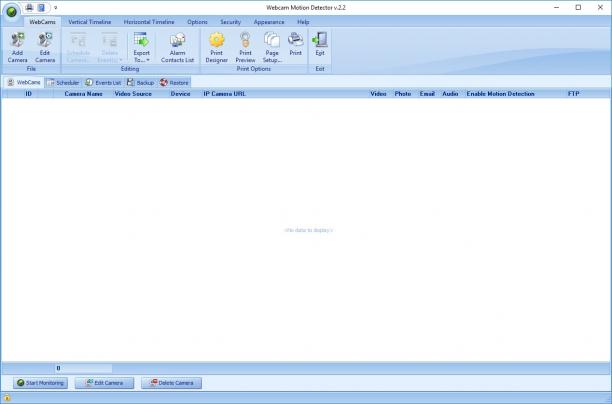Screen dimensions: 612x404
Task: Click the lock icon in status bar
Action: click(x=7, y=398)
